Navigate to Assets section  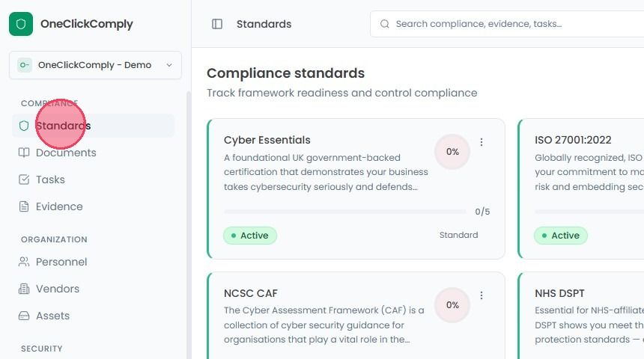coord(94,316)
